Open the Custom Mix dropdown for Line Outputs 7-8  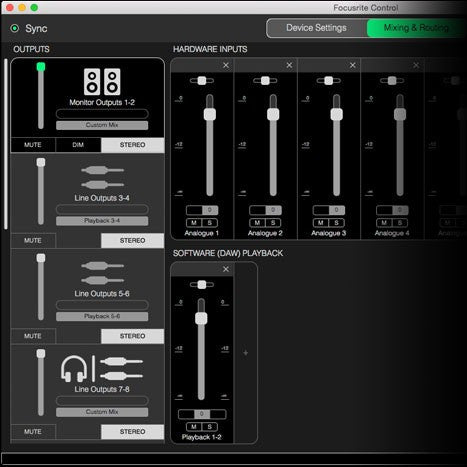102,412
